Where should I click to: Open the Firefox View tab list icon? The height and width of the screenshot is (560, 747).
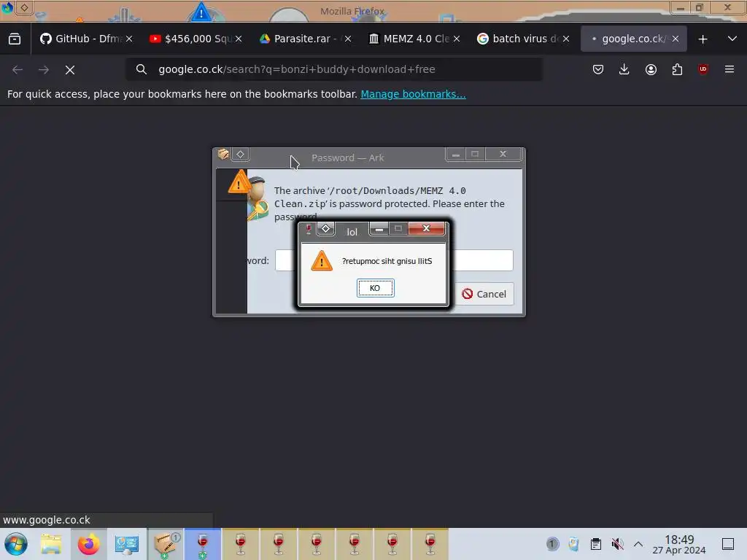tap(15, 39)
